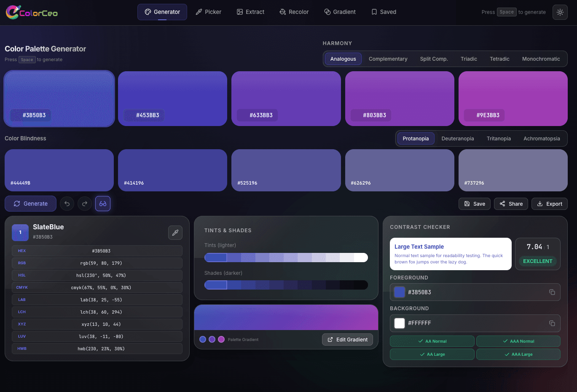This screenshot has height=392, width=577.
Task: Click the redo arrow icon
Action: click(85, 204)
